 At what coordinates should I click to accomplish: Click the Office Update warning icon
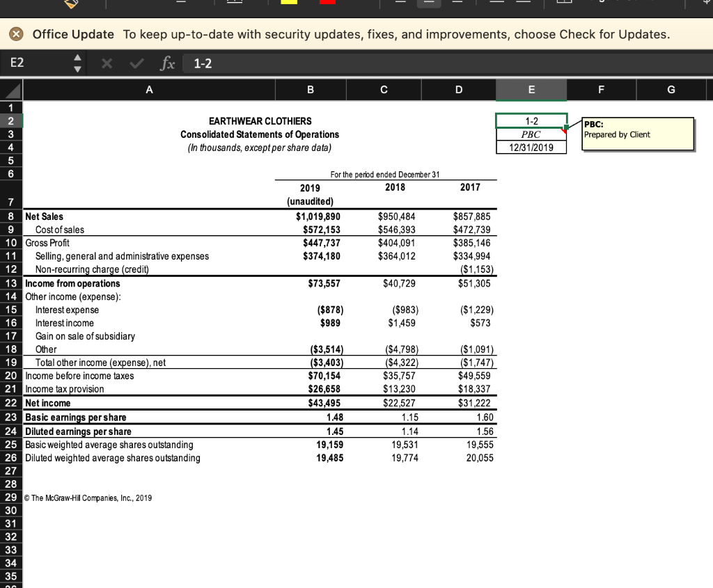(x=17, y=34)
